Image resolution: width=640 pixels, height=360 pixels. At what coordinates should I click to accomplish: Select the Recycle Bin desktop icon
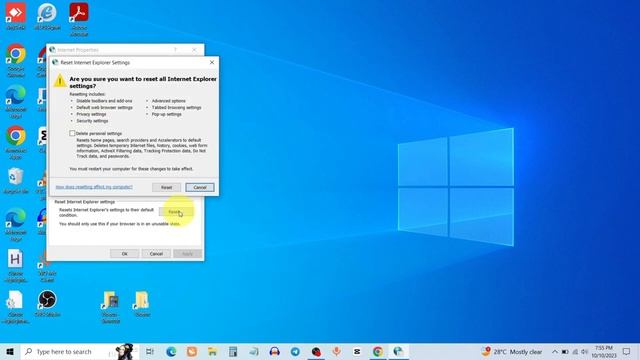[x=16, y=180]
